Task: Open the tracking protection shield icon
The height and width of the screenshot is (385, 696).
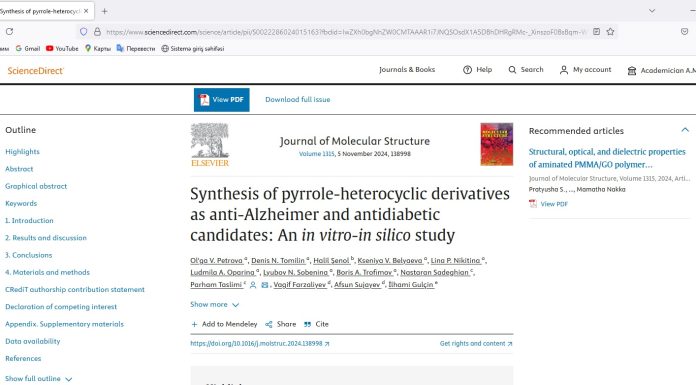Action: coord(83,32)
